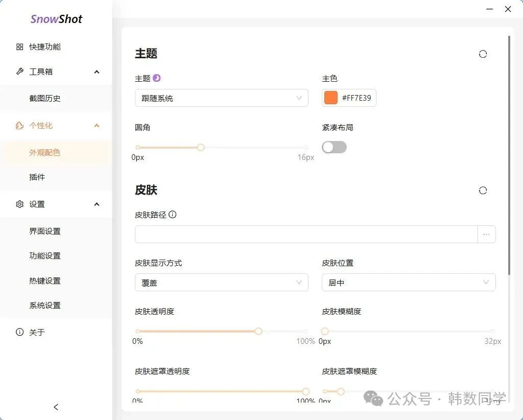Click the 工具箱 wrench icon
523x420 pixels.
(x=20, y=72)
